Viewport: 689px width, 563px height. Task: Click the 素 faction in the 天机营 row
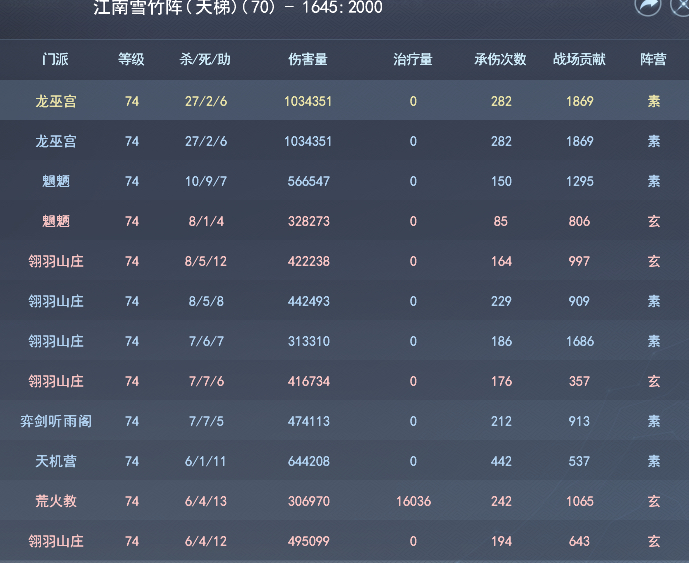click(654, 461)
